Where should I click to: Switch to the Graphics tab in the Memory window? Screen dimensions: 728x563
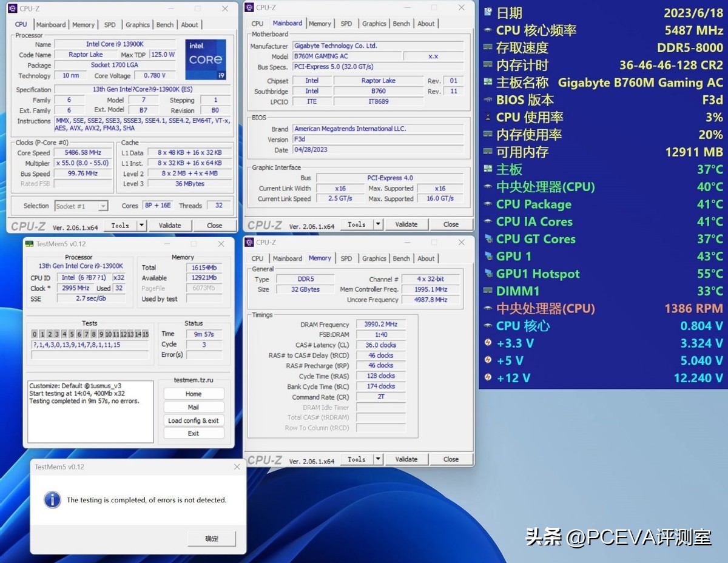point(374,258)
